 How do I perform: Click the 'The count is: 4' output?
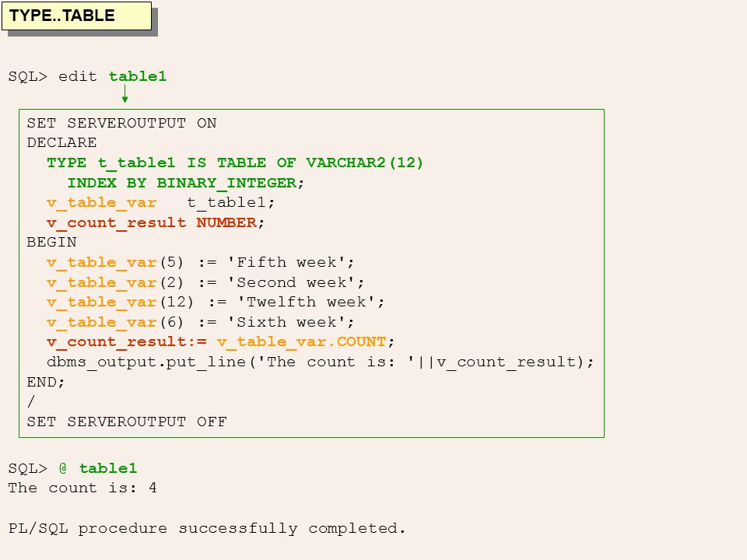pos(82,488)
